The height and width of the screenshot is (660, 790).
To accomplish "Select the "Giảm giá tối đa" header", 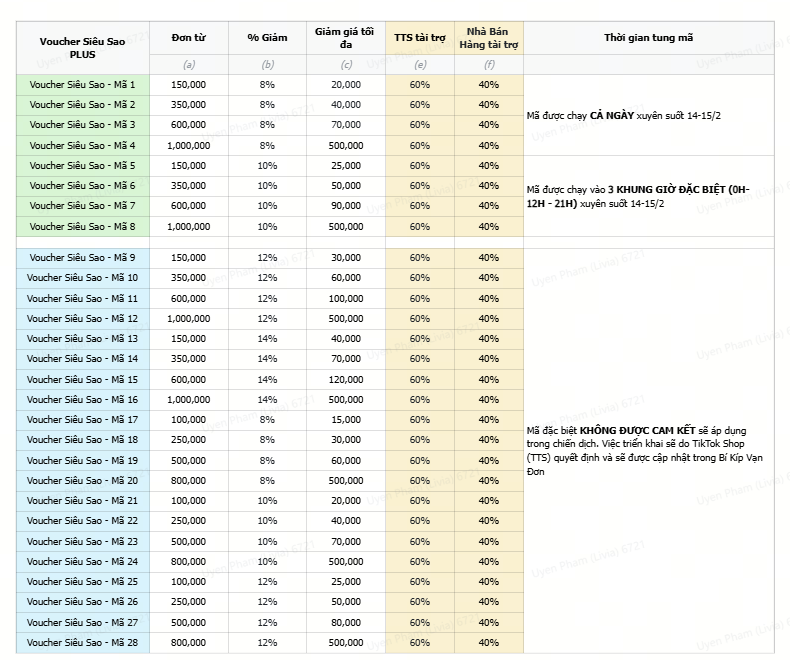I will coord(346,37).
